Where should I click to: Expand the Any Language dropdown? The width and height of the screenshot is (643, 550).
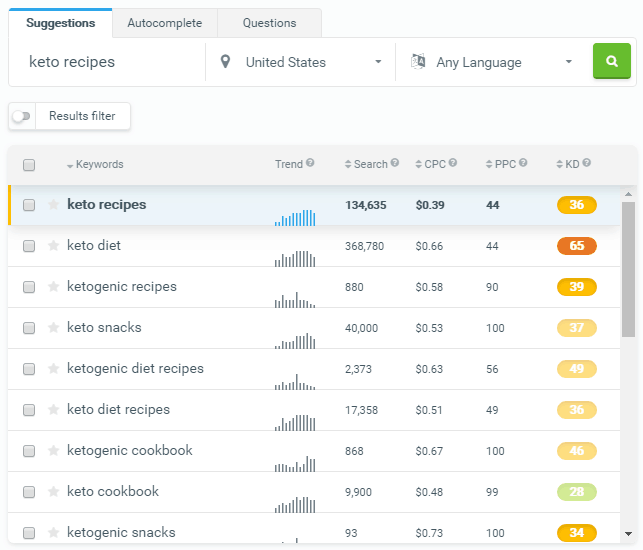click(x=492, y=62)
